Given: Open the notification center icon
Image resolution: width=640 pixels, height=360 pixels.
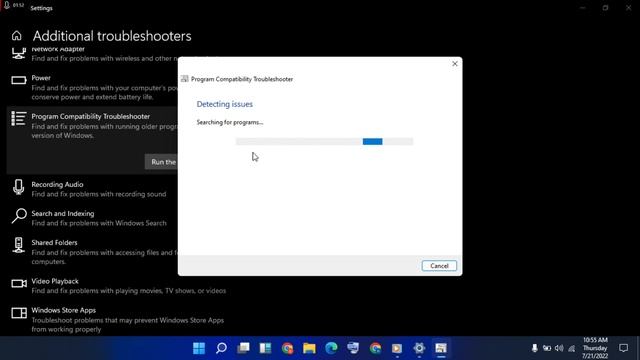Looking at the screenshot, I should pos(623,348).
